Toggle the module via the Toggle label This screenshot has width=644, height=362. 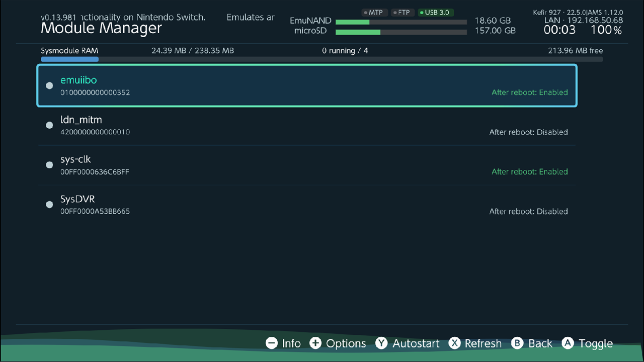click(x=596, y=344)
